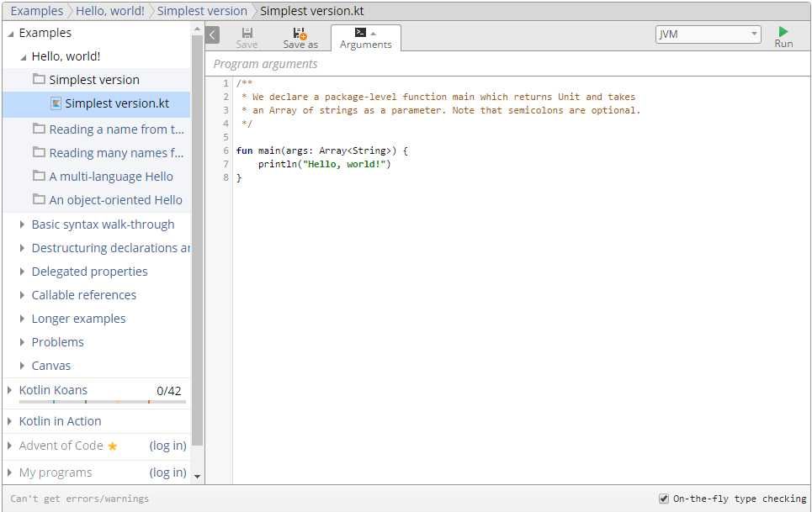
Task: Click the sidebar vertical scrollbar thumb
Action: click(197, 240)
